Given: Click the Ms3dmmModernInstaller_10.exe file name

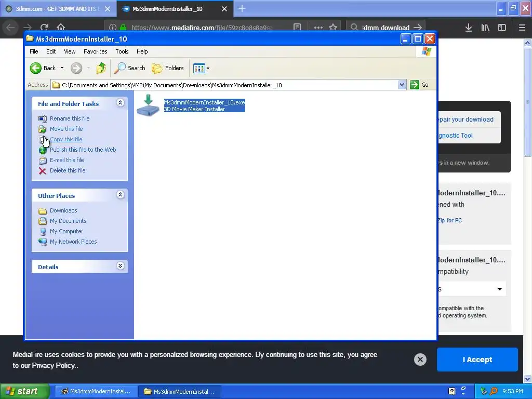Looking at the screenshot, I should point(204,102).
